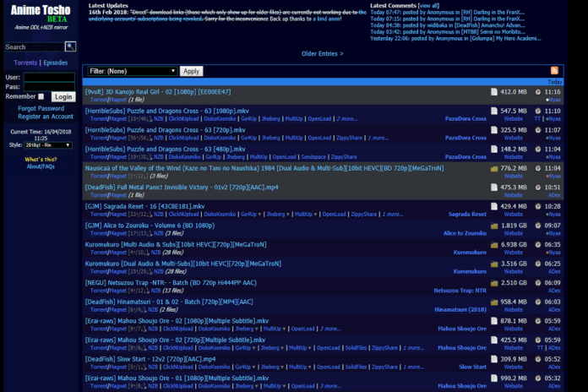Screen dimensions: 588x392
Task: Click file icon next to 990.2 MB
Action: [494, 378]
